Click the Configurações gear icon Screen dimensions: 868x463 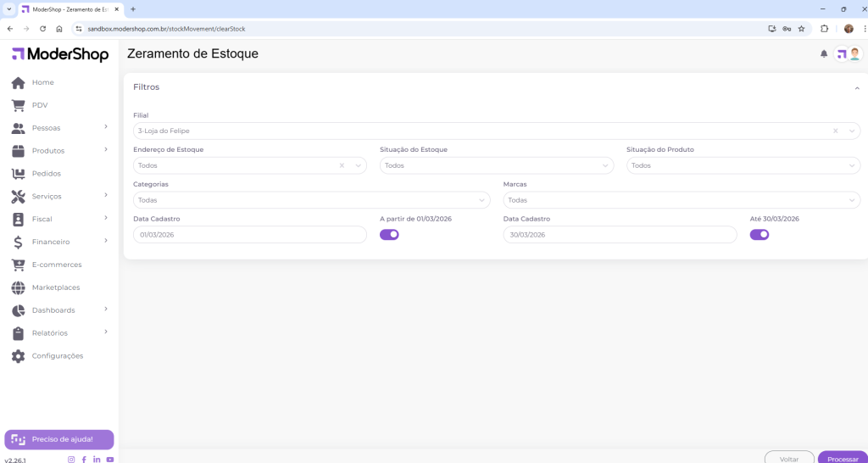(18, 356)
